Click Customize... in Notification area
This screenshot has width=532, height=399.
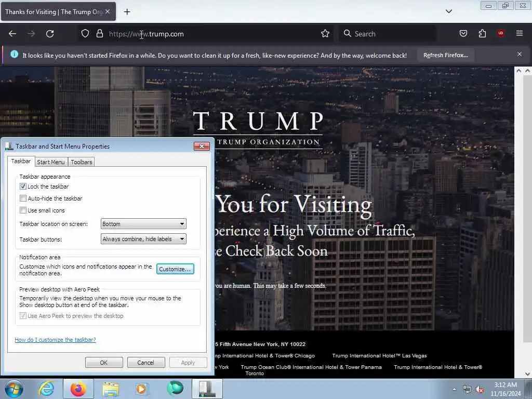pos(175,269)
